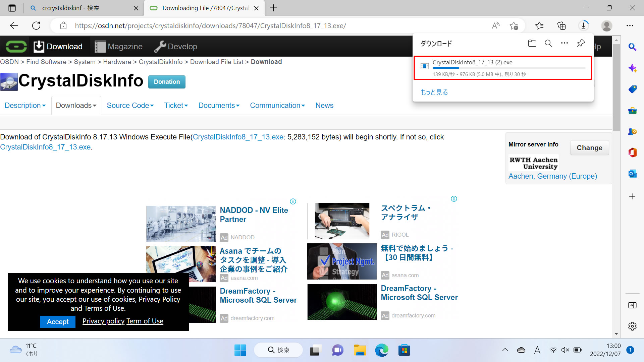Open File Explorer from taskbar
This screenshot has width=644, height=362.
click(x=360, y=350)
